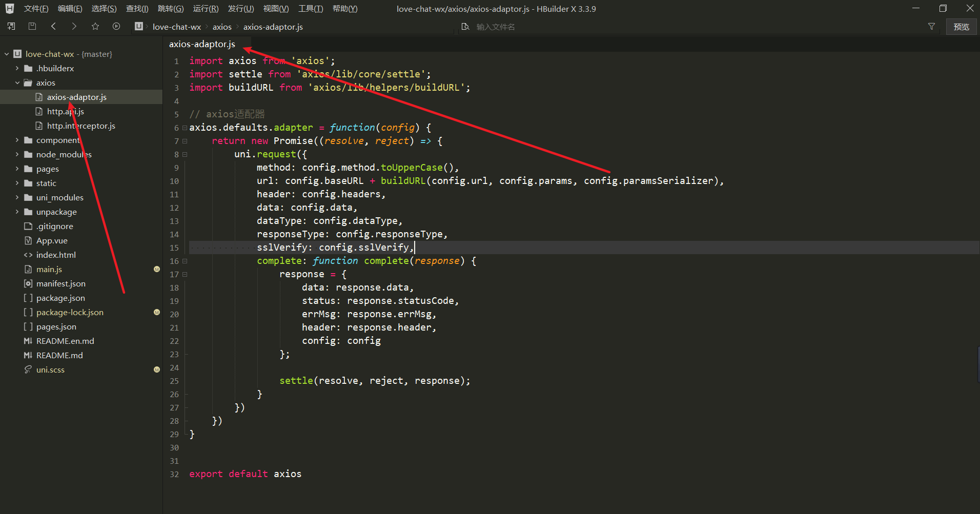Fold code block at line 7
The width and height of the screenshot is (980, 514).
click(x=185, y=141)
